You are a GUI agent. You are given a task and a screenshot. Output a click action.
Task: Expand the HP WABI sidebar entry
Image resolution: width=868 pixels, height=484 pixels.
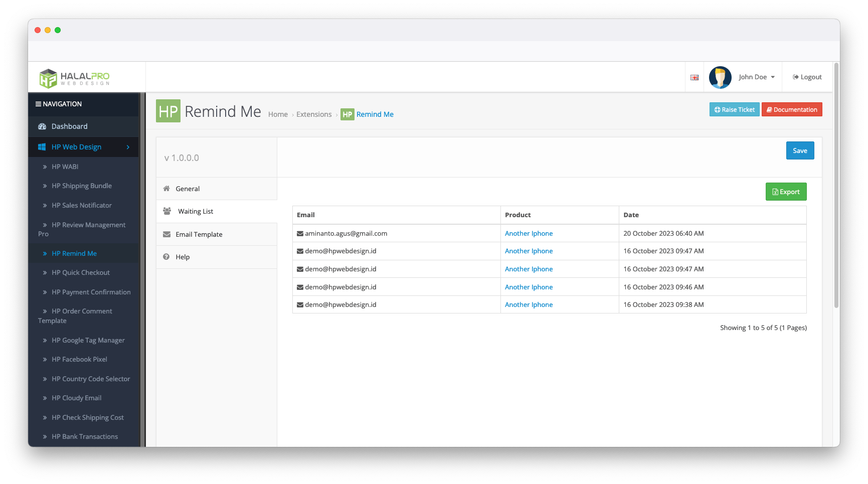pos(66,167)
